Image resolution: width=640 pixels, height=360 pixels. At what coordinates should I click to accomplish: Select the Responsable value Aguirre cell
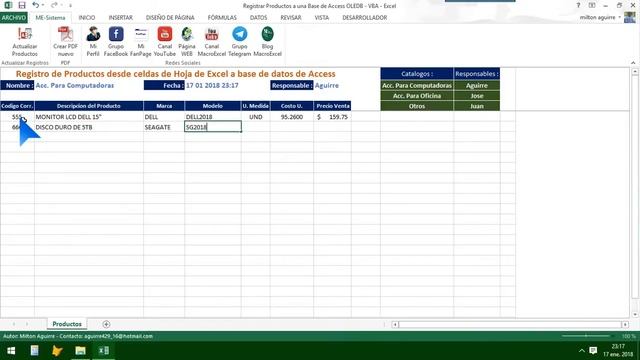[332, 85]
